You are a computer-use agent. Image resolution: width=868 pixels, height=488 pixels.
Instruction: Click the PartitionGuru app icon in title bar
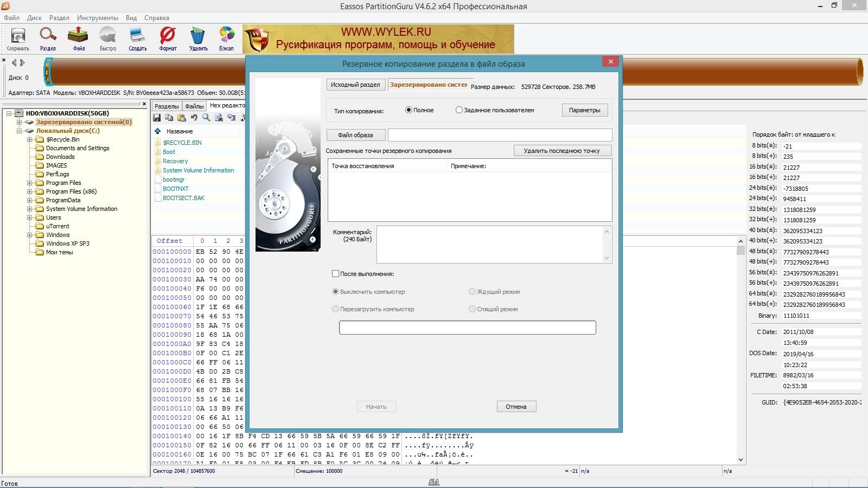5,6
